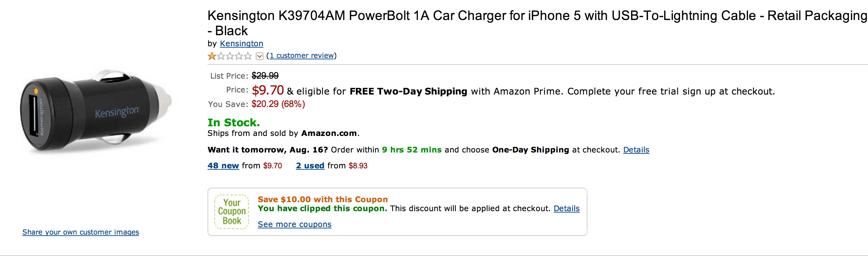The width and height of the screenshot is (868, 256).
Task: Open the Your Coupon Book icon
Action: (x=232, y=211)
